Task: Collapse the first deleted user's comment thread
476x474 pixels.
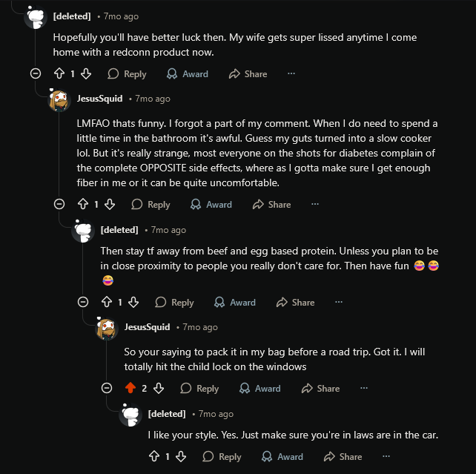Action: (x=36, y=73)
